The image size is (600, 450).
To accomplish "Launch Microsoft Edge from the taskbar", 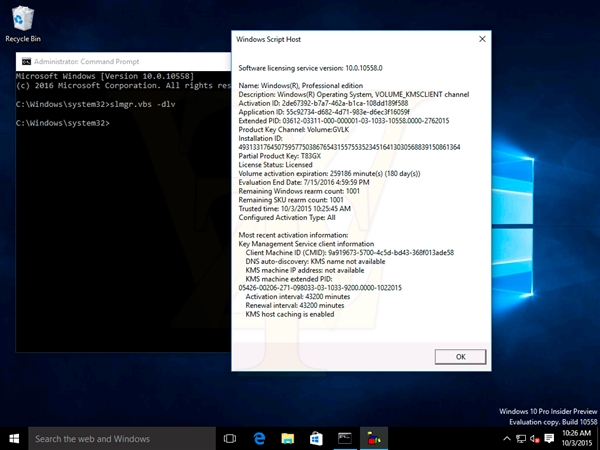I will [x=258, y=438].
